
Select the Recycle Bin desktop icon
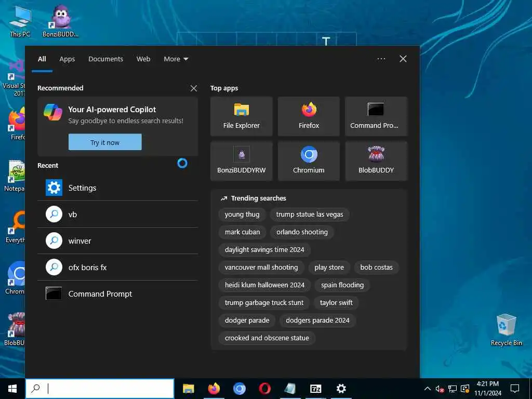click(x=506, y=330)
